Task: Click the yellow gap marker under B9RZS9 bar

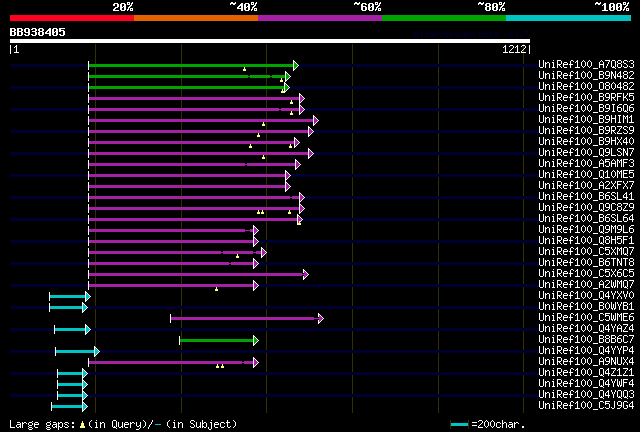Action: pyautogui.click(x=258, y=135)
